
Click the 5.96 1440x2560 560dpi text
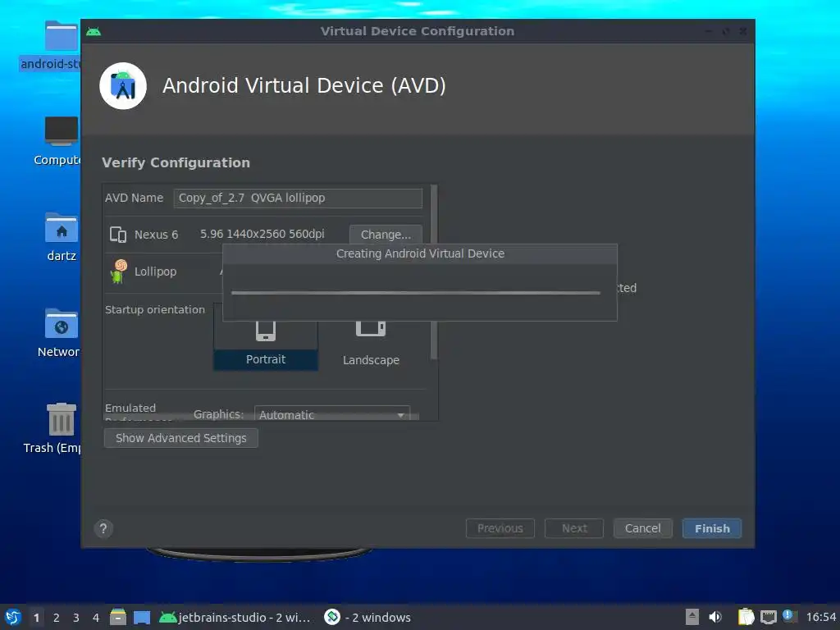point(262,234)
